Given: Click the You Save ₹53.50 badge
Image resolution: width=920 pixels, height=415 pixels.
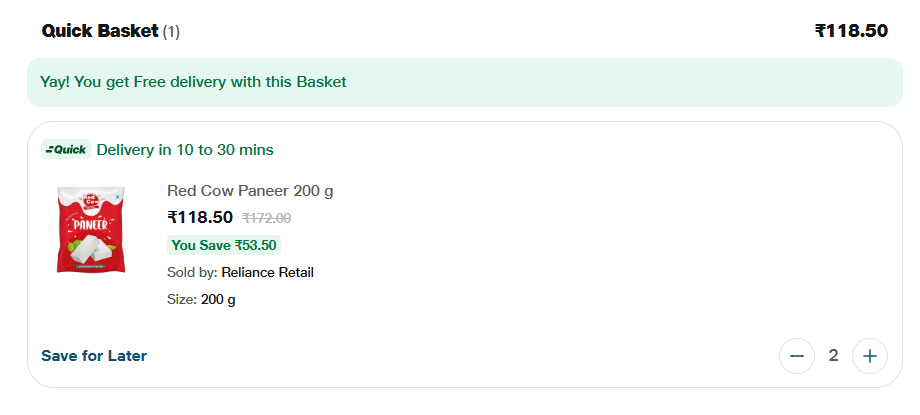Looking at the screenshot, I should [224, 245].
